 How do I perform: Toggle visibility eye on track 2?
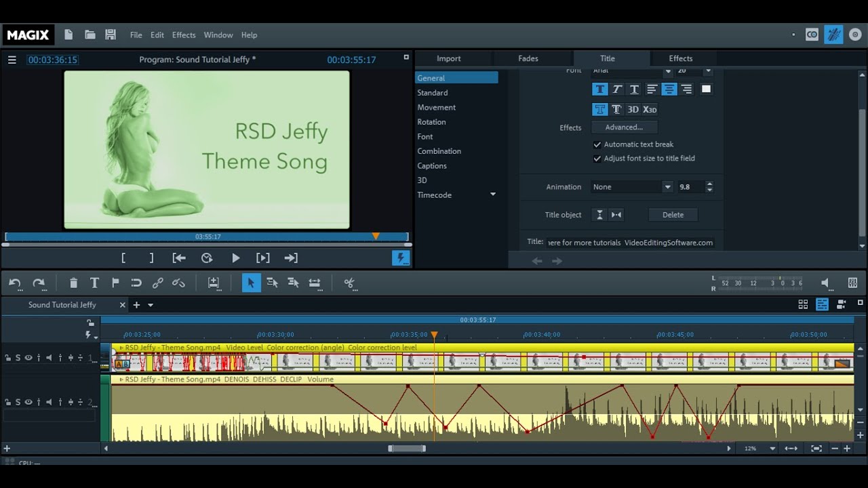click(x=28, y=402)
